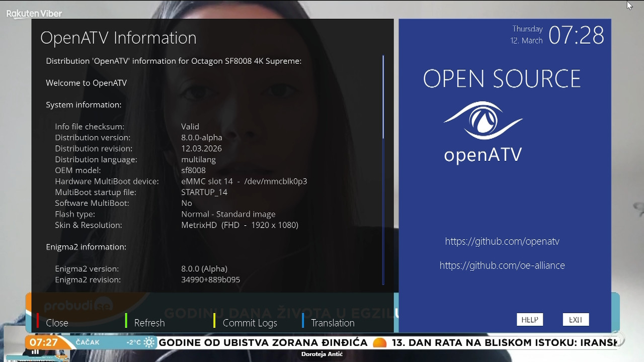Click the orange '07:27' ticker time
This screenshot has width=644, height=362.
coord(43,342)
